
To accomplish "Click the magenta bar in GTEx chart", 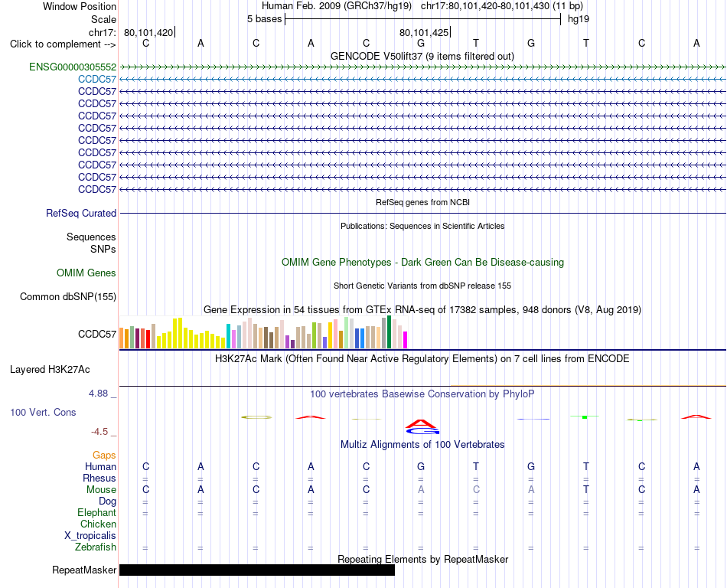I will tap(405, 340).
